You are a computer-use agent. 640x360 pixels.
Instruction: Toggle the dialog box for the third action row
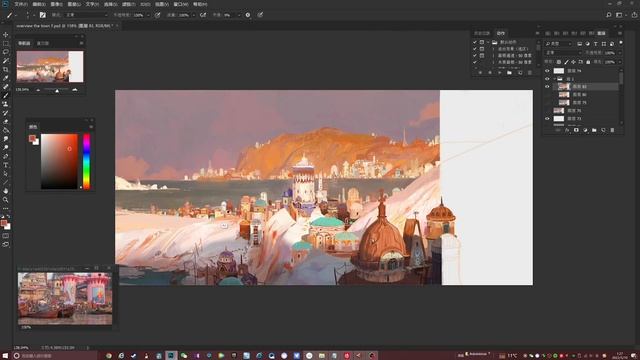(x=482, y=56)
